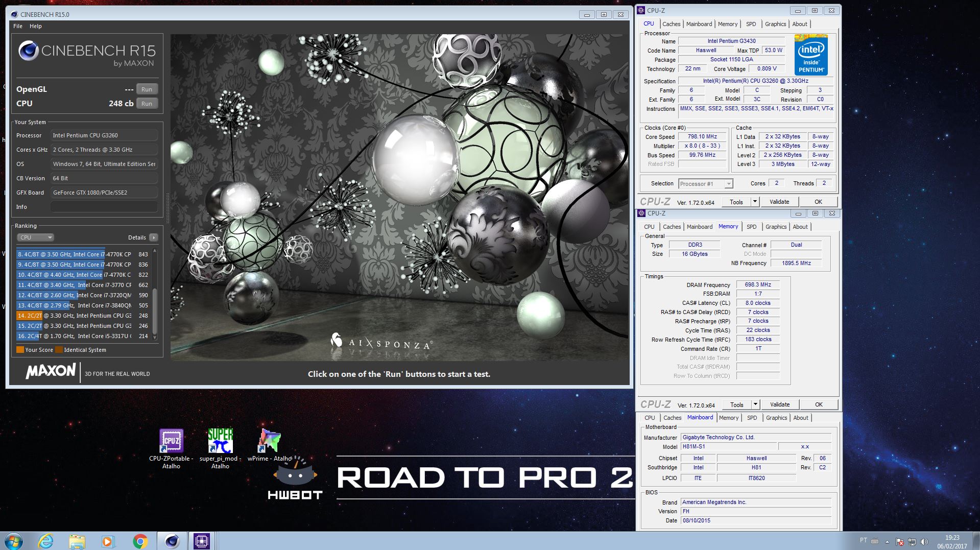
Task: Open the CPU ranking type dropdown
Action: point(36,237)
